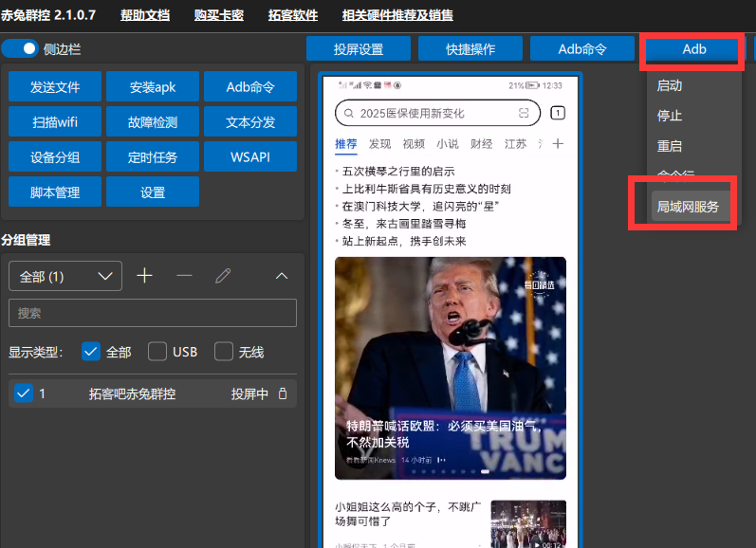Click the 定时任务 button
Image resolution: width=756 pixels, height=548 pixels.
153,157
